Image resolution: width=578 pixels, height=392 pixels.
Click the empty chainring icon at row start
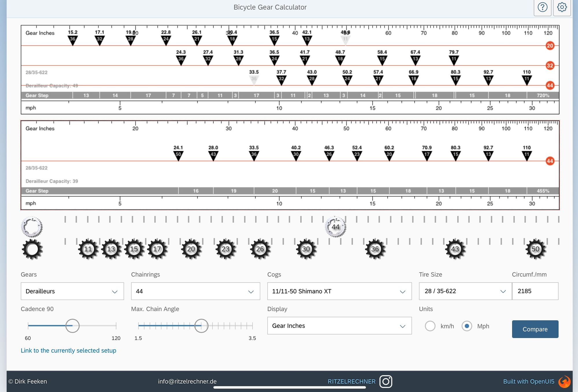pyautogui.click(x=32, y=227)
